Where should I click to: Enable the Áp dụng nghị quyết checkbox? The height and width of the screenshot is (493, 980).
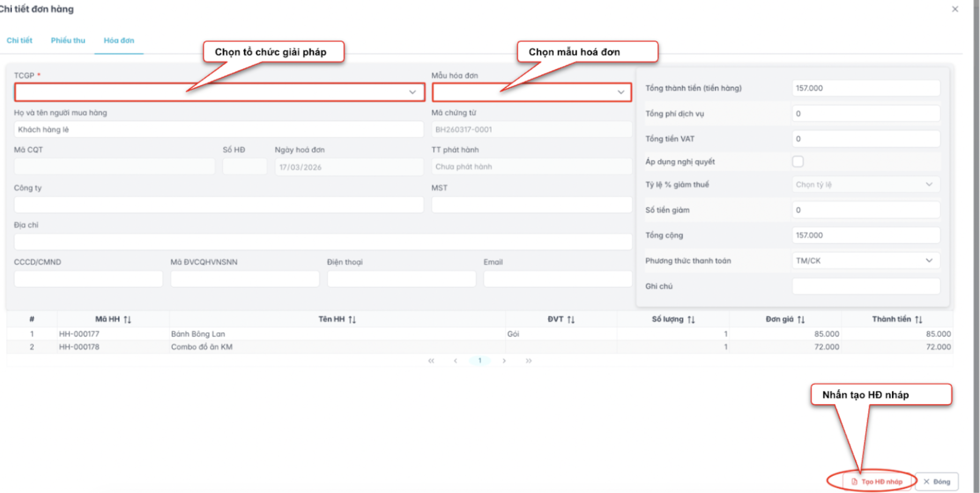pos(798,161)
